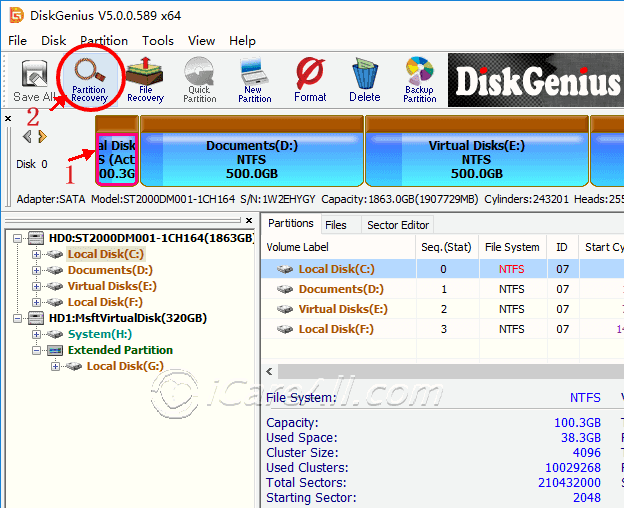Screen dimensions: 624x508
Task: Collapse the HD0 disk tree node
Action: pyautogui.click(x=17, y=238)
